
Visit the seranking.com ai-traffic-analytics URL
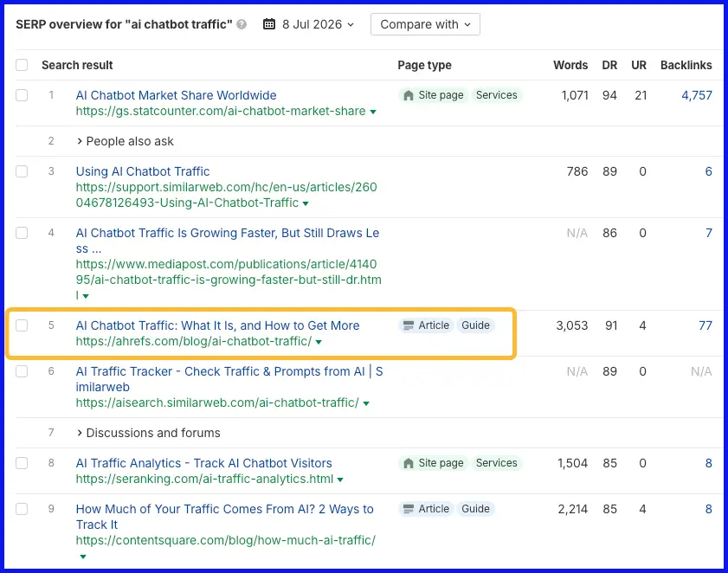click(204, 479)
